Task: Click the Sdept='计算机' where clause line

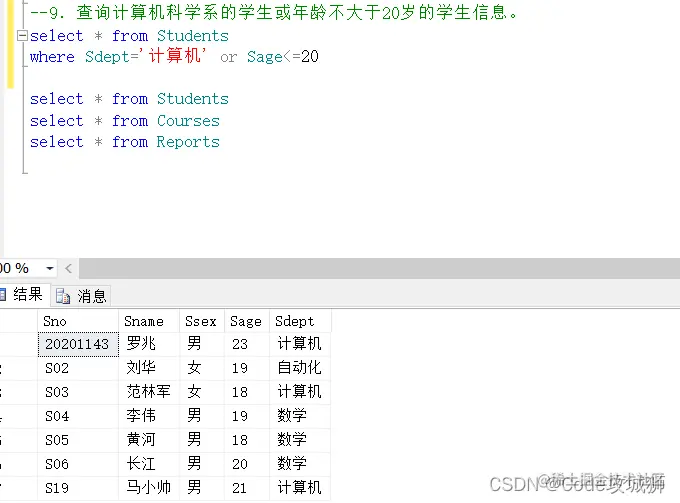Action: [174, 56]
